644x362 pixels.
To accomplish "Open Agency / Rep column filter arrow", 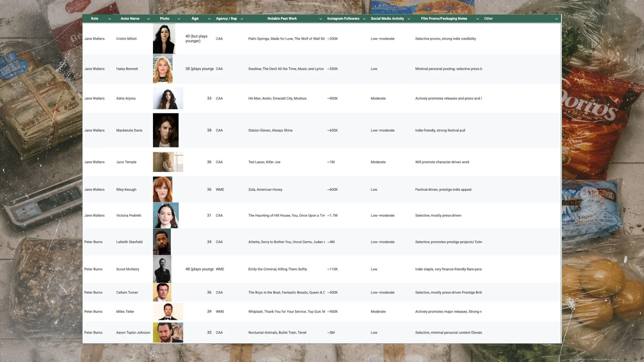I will (242, 19).
